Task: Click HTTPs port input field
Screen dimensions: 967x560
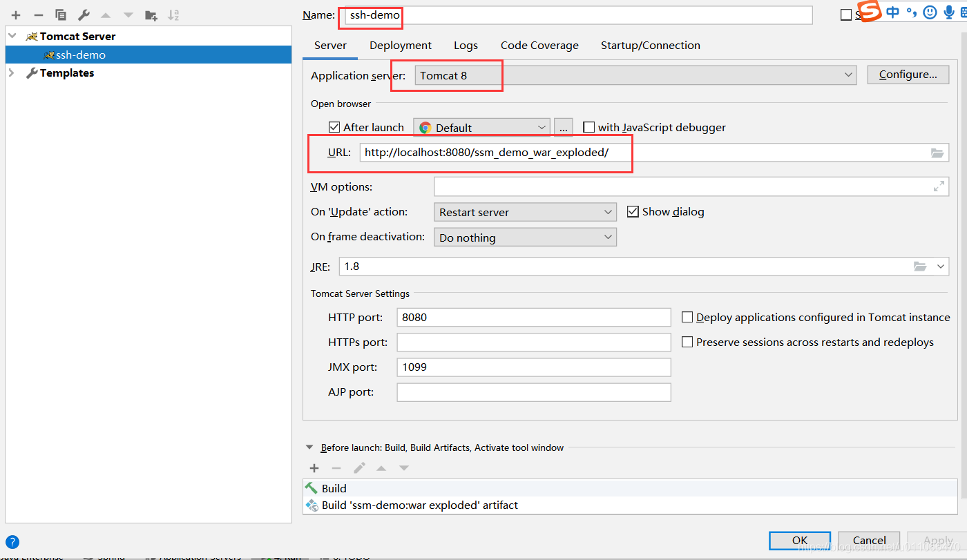Action: [534, 342]
